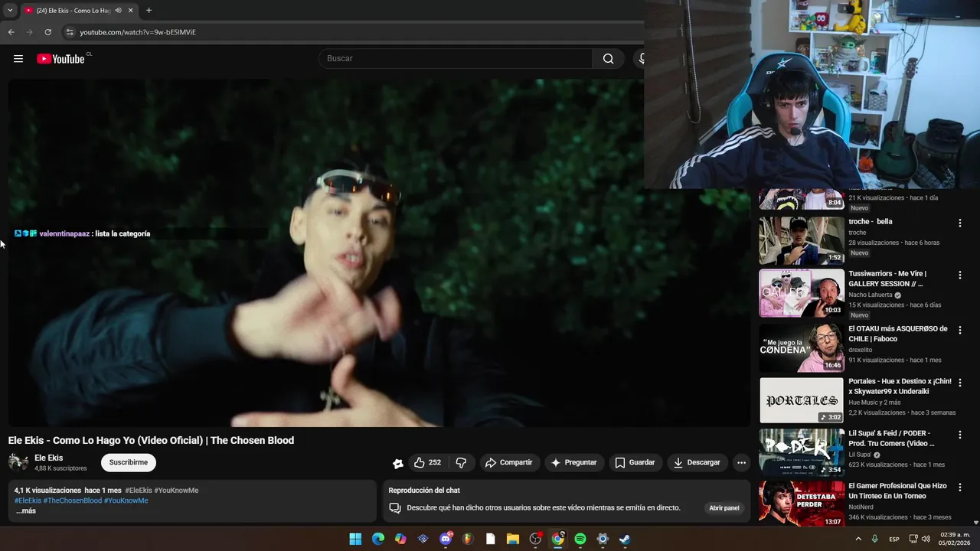This screenshot has height=551, width=980.
Task: Click the remix icon beside like button
Action: [x=398, y=463]
